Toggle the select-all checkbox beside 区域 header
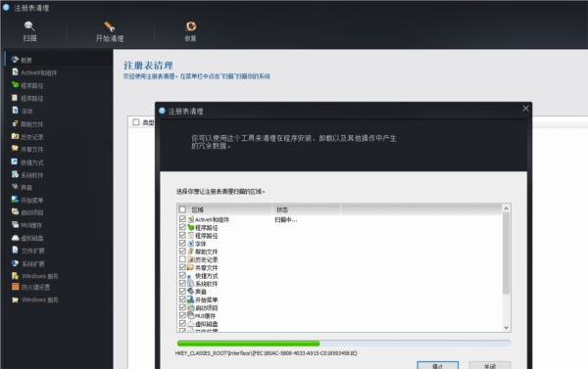This screenshot has height=369, width=588. click(x=182, y=209)
